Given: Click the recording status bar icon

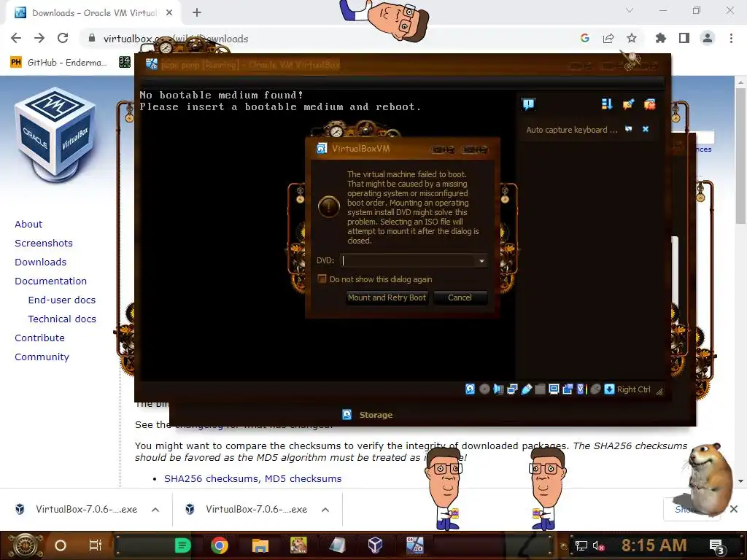Looking at the screenshot, I should tap(568, 389).
